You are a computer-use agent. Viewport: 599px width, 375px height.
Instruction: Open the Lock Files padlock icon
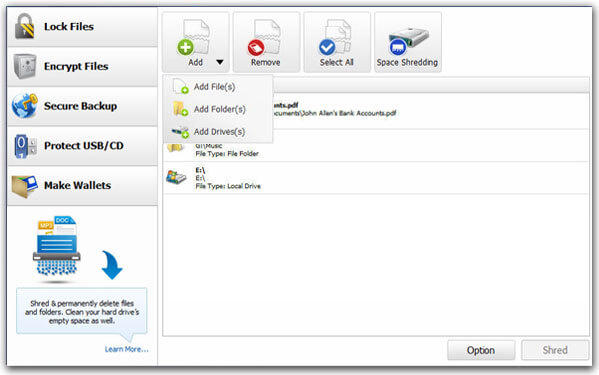coord(24,26)
